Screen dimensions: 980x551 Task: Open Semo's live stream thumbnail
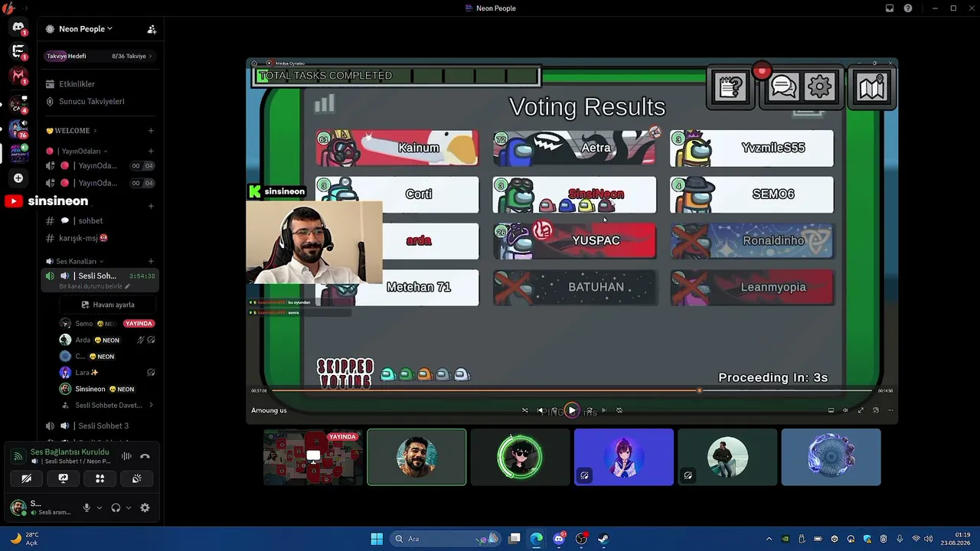[x=313, y=457]
